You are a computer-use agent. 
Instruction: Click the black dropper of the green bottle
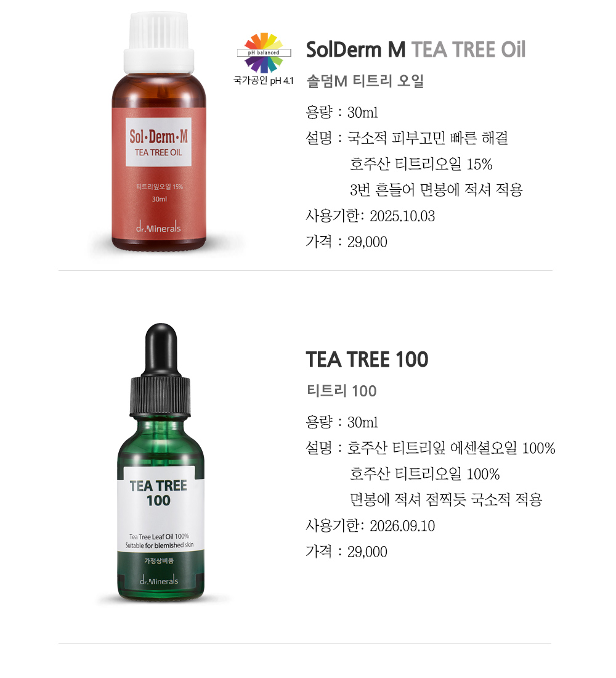click(160, 369)
